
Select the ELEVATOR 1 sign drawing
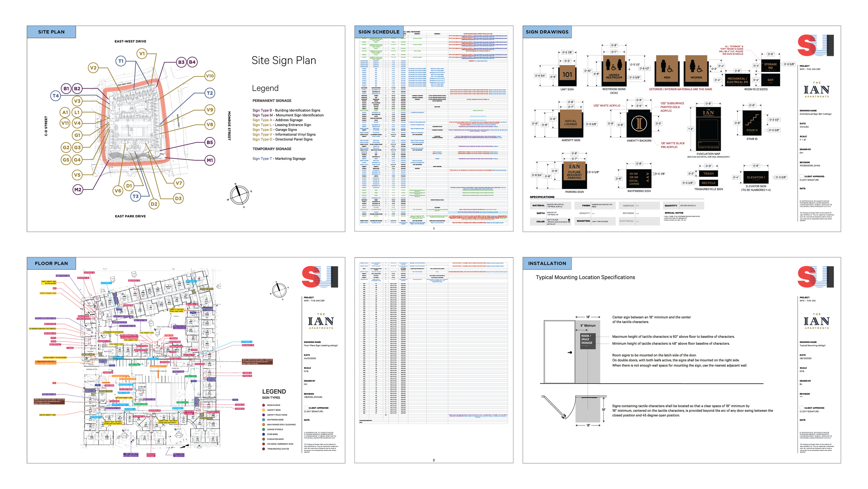click(x=756, y=177)
